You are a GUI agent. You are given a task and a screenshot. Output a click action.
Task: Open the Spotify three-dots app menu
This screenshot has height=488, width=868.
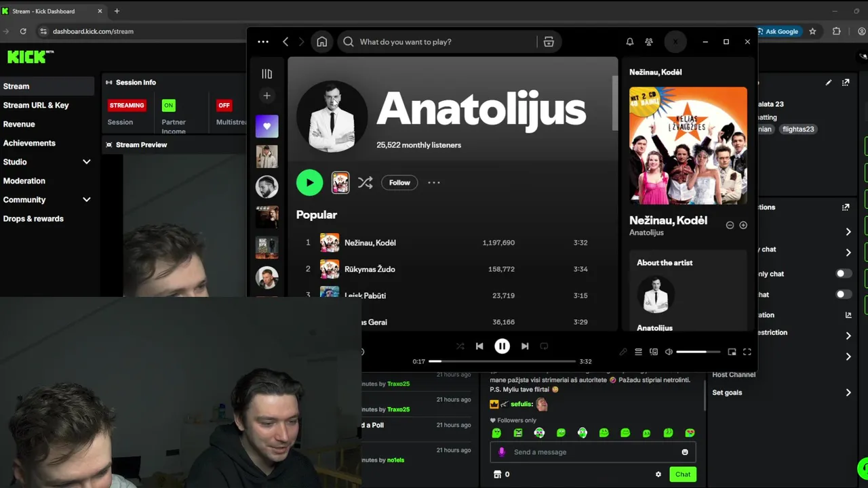[x=263, y=42]
